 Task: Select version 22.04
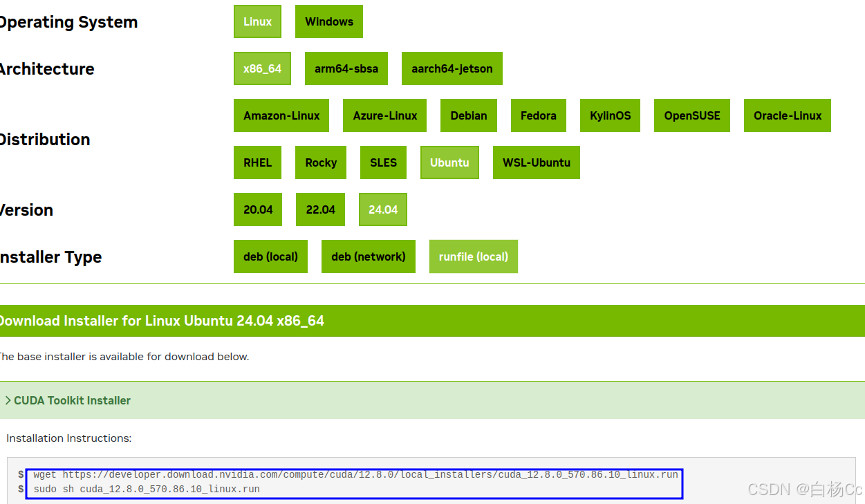pyautogui.click(x=321, y=209)
